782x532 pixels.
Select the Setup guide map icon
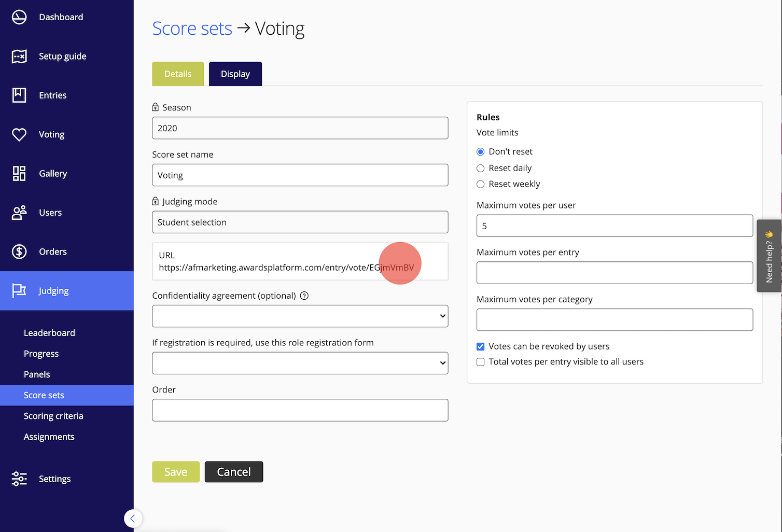[x=19, y=56]
